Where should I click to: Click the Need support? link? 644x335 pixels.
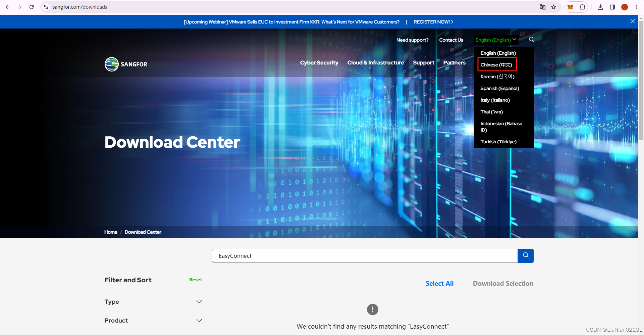[413, 40]
